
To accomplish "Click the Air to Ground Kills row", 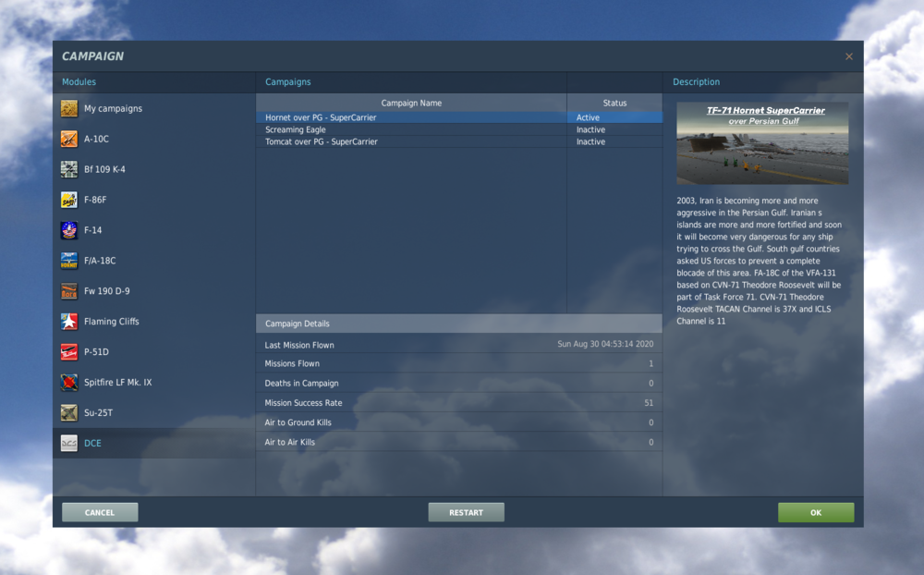I will point(459,422).
